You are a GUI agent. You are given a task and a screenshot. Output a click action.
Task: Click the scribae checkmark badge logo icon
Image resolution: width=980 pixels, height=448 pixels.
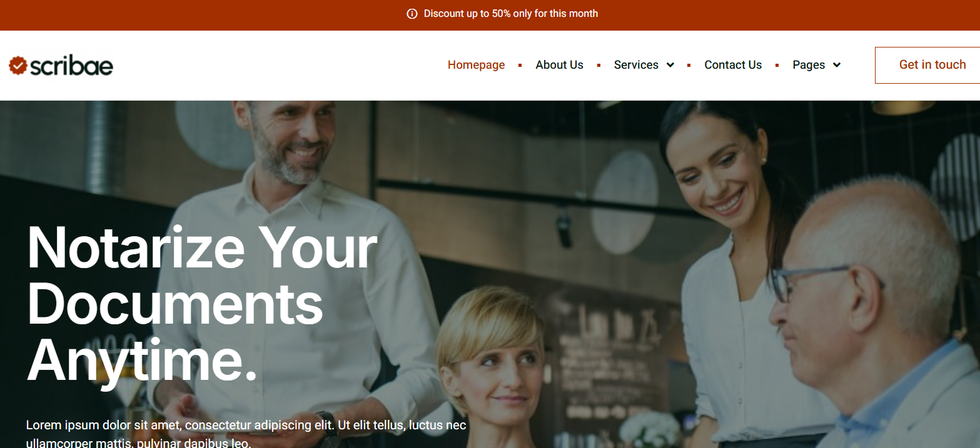tap(18, 66)
